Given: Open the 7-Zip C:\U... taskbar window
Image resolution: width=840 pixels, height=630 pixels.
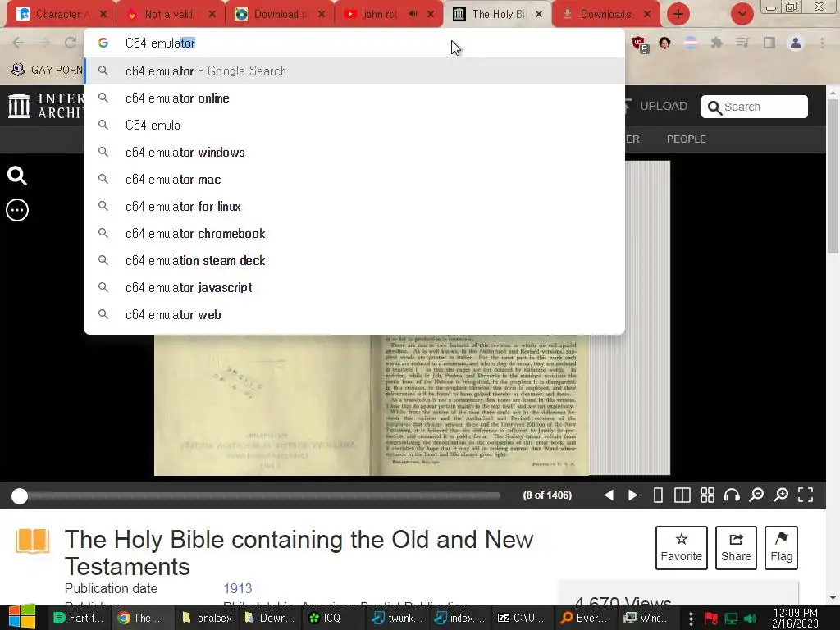Looking at the screenshot, I should tap(521, 618).
